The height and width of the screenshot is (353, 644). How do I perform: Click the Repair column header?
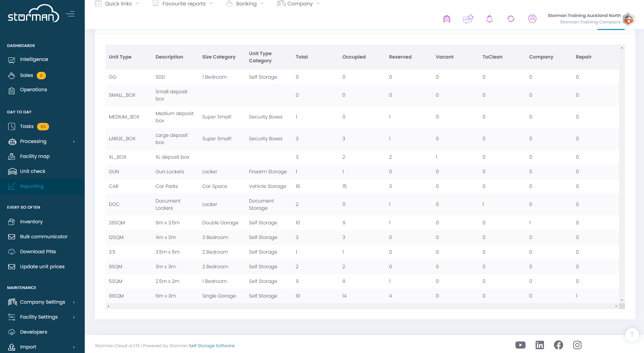click(584, 57)
